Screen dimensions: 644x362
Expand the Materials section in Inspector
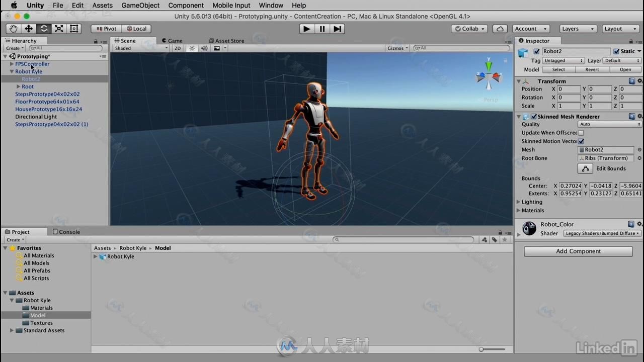click(x=518, y=211)
